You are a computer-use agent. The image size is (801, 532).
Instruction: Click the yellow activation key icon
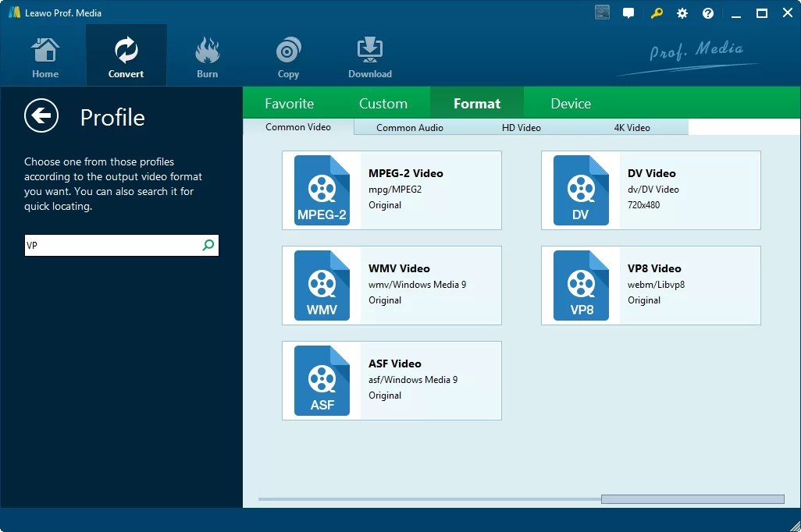(656, 12)
